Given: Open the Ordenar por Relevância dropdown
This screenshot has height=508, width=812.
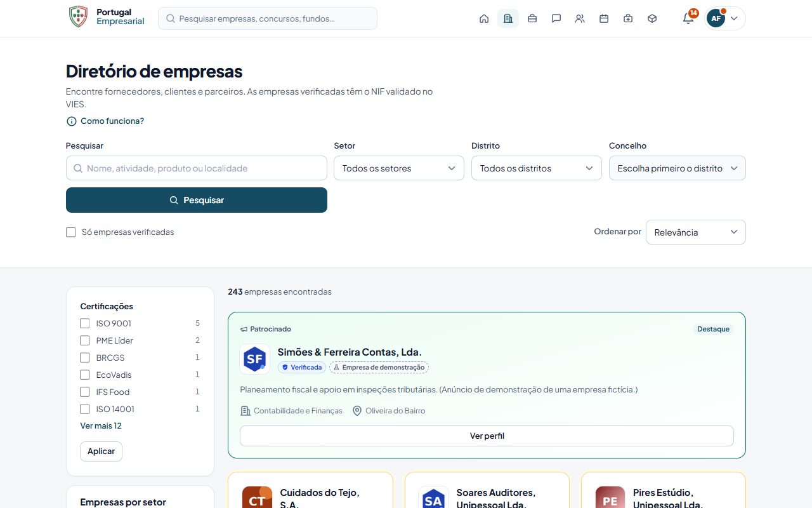Looking at the screenshot, I should click(696, 232).
